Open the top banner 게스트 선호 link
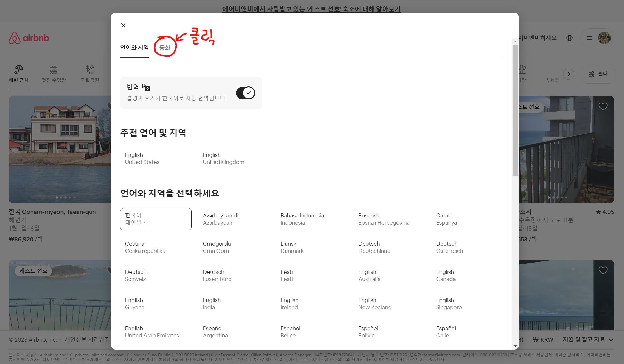This screenshot has height=364, width=624. pos(311,9)
